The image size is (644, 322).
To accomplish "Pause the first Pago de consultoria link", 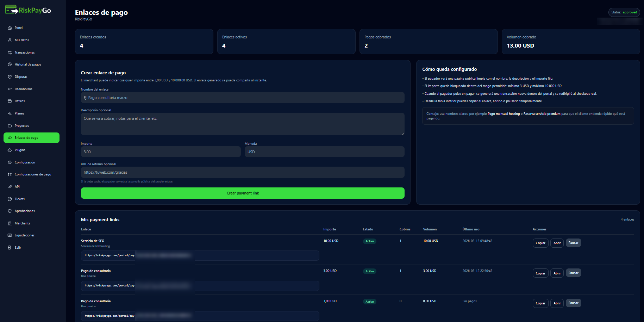I will [x=573, y=273].
